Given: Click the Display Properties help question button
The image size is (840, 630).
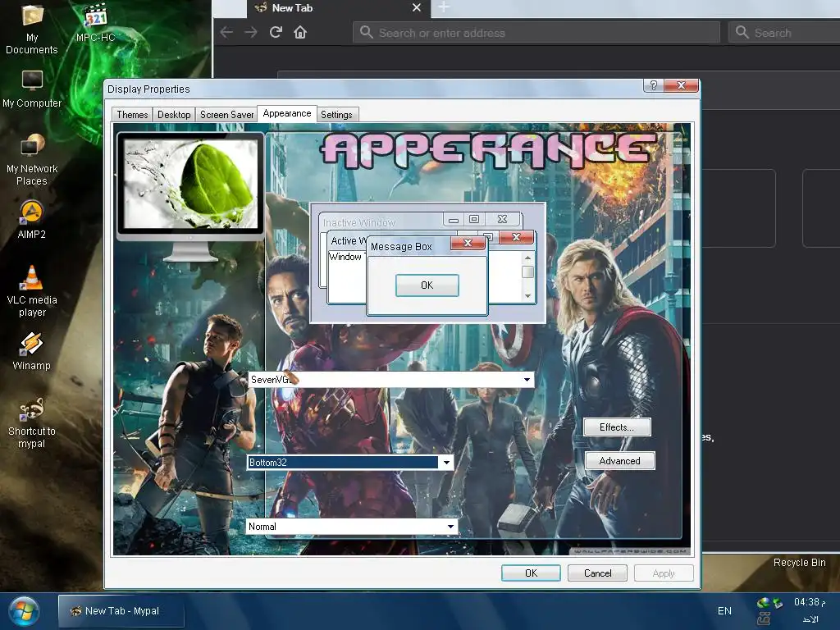Looking at the screenshot, I should 653,85.
